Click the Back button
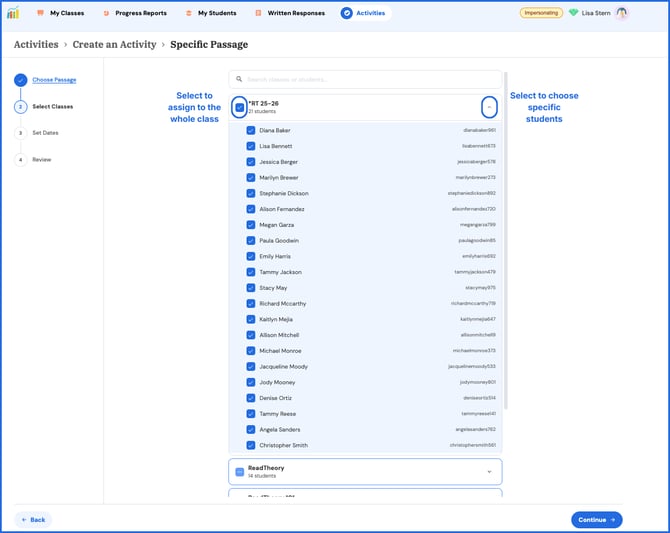This screenshot has height=533, width=670. pyautogui.click(x=33, y=520)
